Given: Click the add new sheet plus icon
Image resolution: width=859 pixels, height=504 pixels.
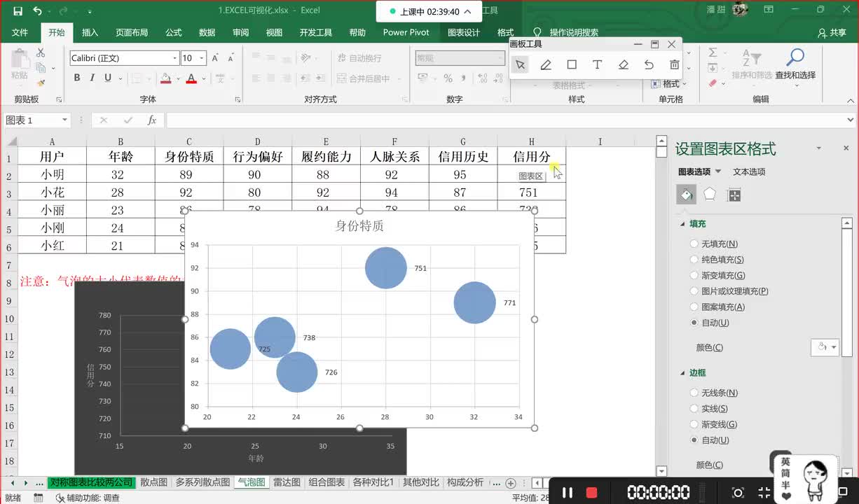Looking at the screenshot, I should point(511,483).
